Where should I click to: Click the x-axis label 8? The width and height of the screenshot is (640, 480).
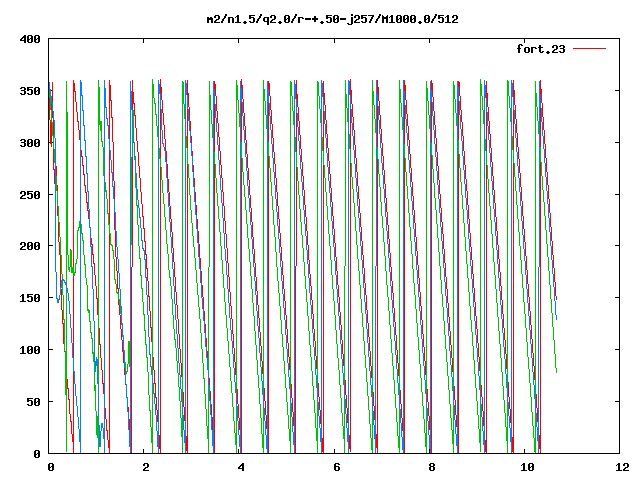click(x=432, y=467)
